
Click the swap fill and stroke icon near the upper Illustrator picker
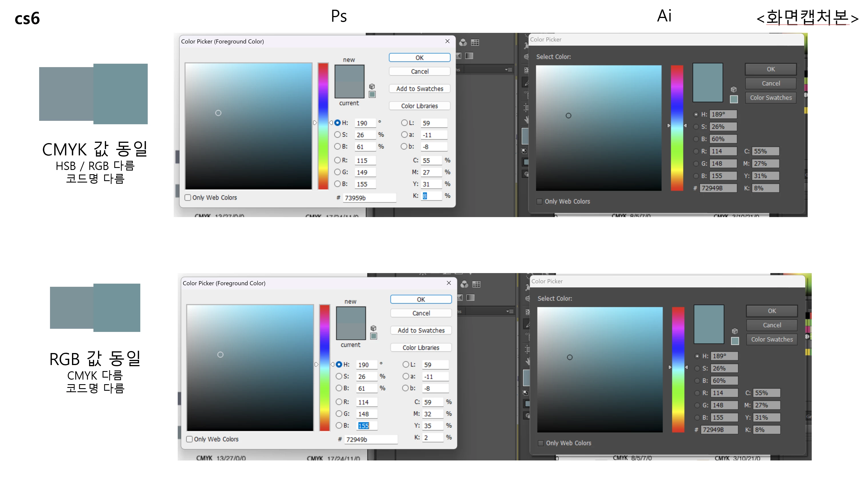[x=524, y=151]
